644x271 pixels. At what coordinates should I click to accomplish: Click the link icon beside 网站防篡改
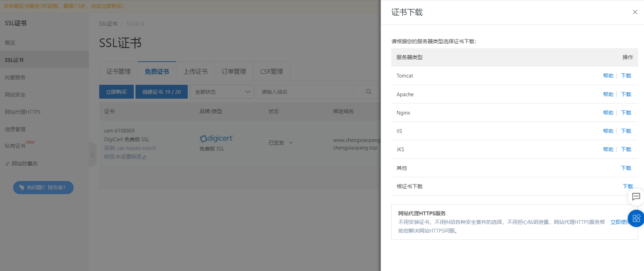click(7, 164)
